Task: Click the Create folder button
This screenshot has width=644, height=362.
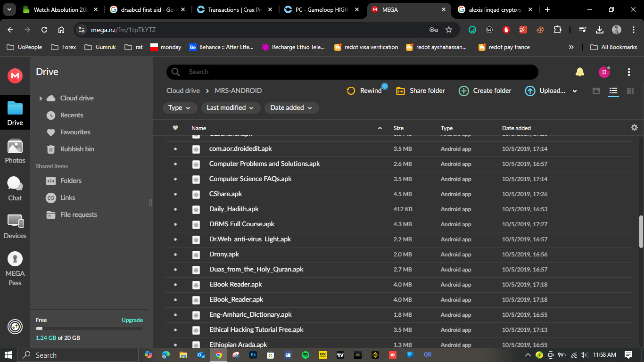Action: 485,90
